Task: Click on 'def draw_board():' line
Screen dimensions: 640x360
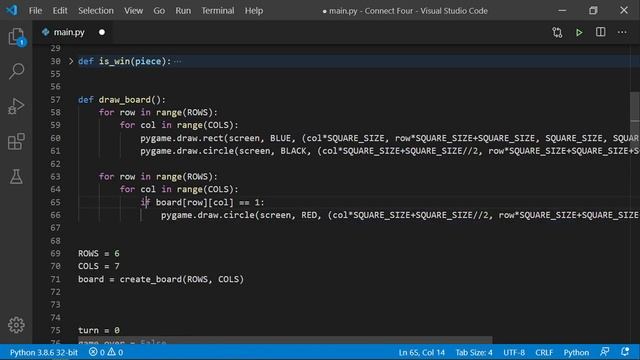Action: click(x=122, y=100)
